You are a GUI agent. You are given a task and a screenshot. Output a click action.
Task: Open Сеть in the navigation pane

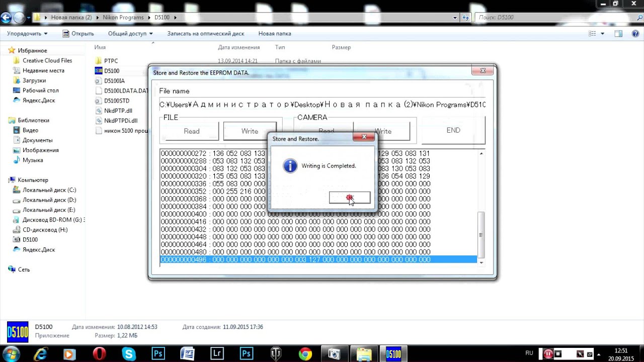click(x=24, y=269)
